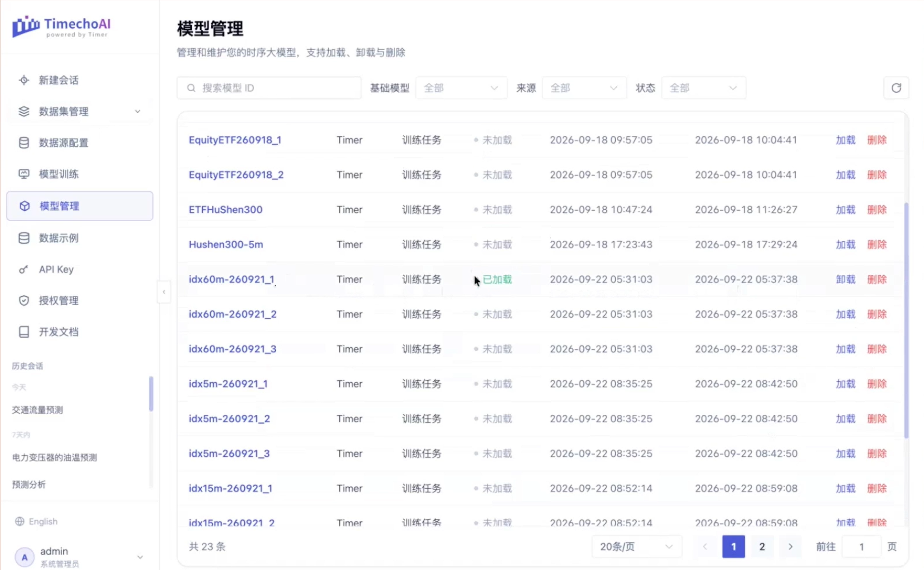Click the 开发文档 book icon

24,332
